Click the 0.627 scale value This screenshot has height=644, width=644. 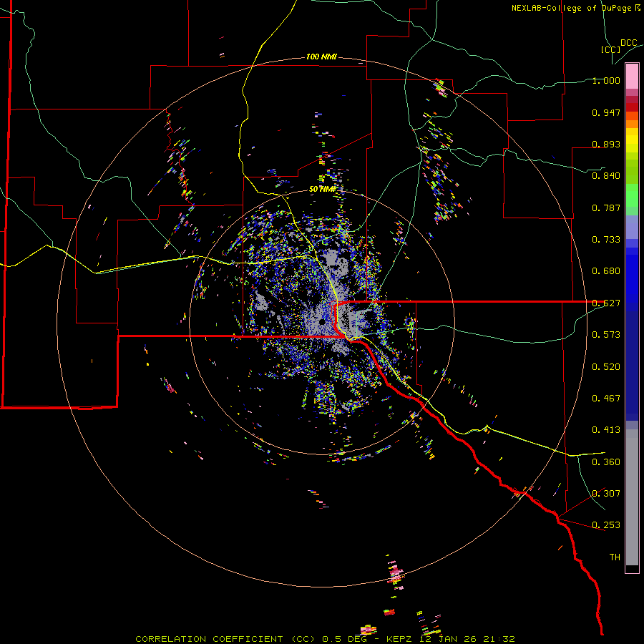(x=606, y=303)
